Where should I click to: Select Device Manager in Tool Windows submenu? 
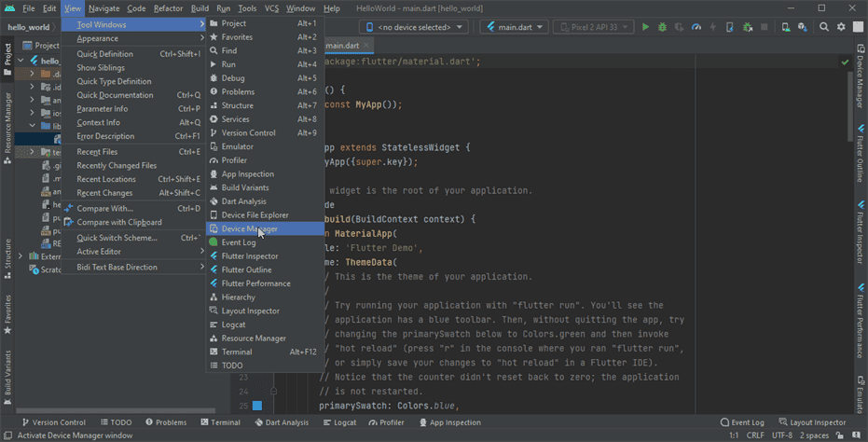click(x=249, y=228)
